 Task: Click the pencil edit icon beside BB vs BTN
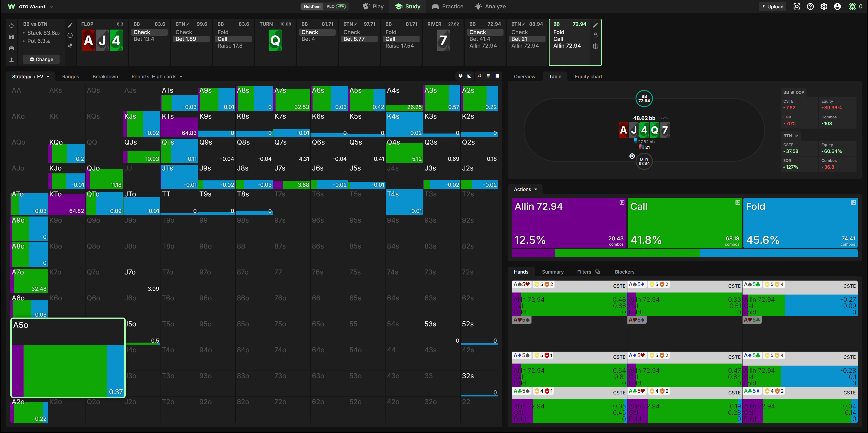(70, 25)
